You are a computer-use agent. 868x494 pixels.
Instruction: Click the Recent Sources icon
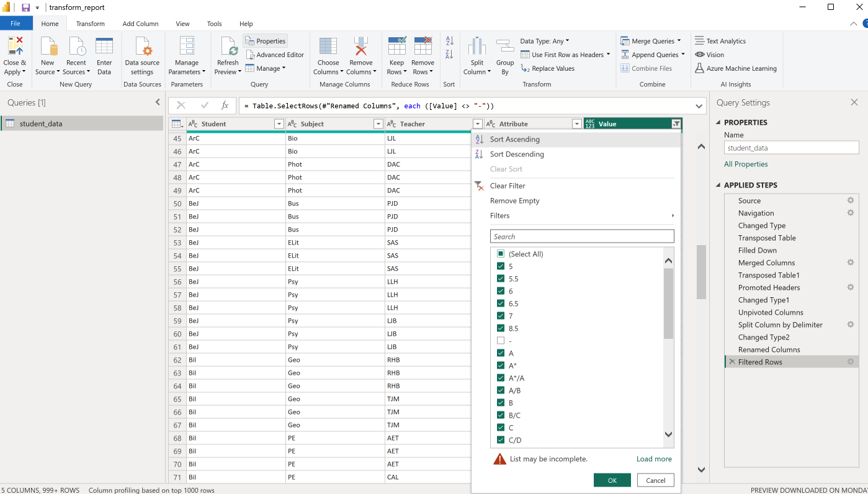coord(77,47)
